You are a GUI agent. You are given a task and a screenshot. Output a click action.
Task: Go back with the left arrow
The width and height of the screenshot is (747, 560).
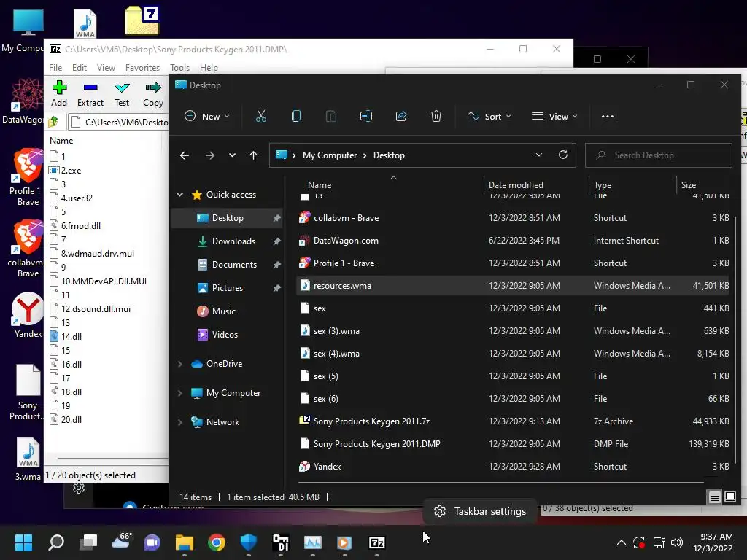pyautogui.click(x=185, y=155)
